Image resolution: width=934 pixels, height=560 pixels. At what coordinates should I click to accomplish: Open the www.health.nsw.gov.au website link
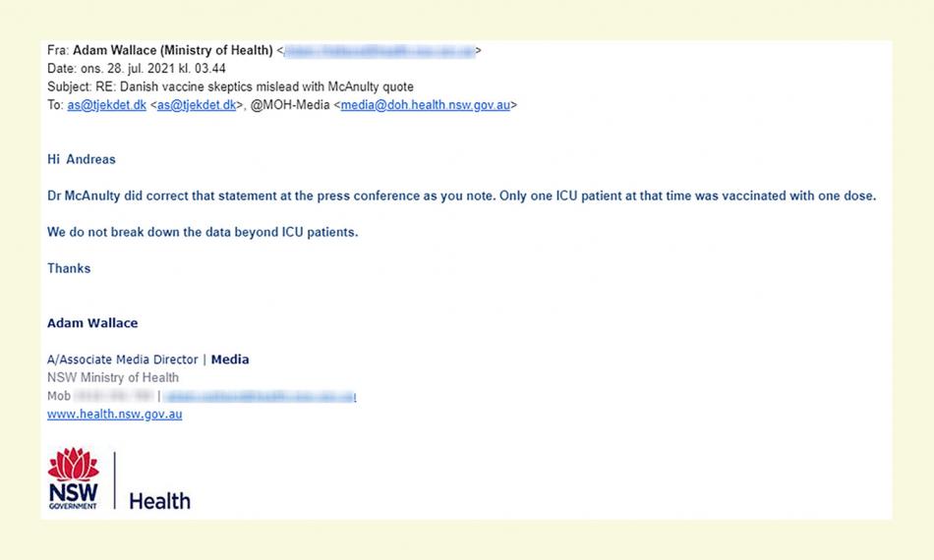(x=114, y=415)
